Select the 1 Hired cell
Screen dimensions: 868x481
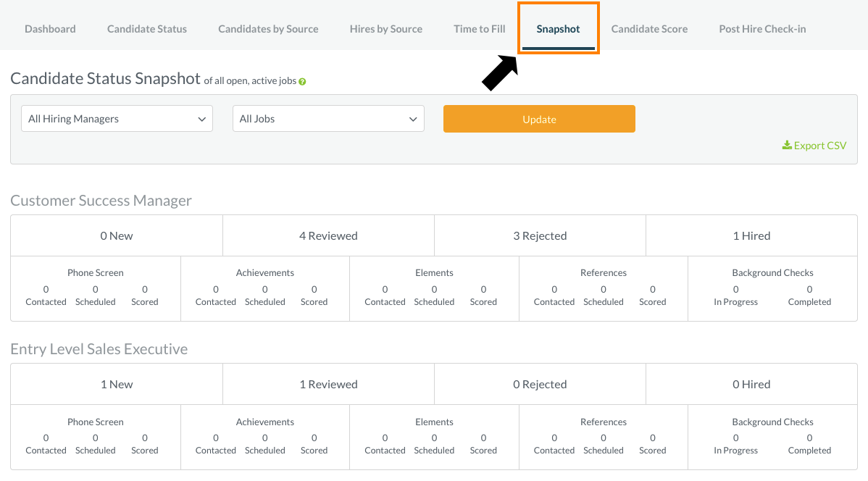point(752,236)
